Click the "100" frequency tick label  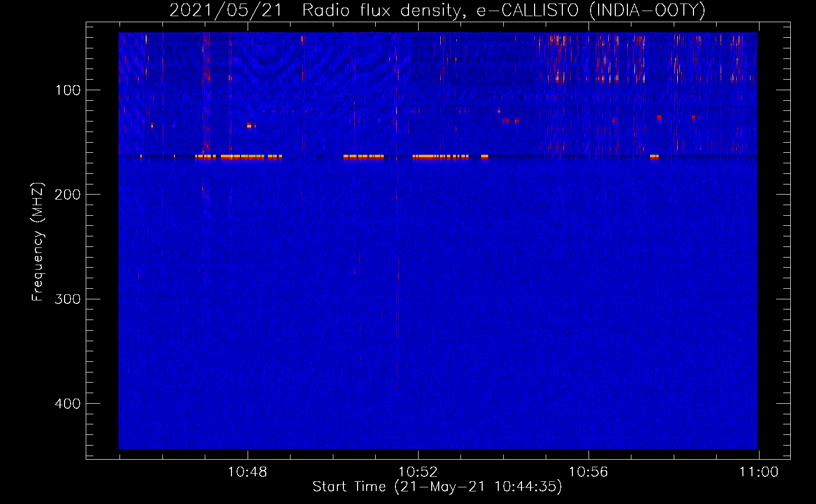click(68, 90)
